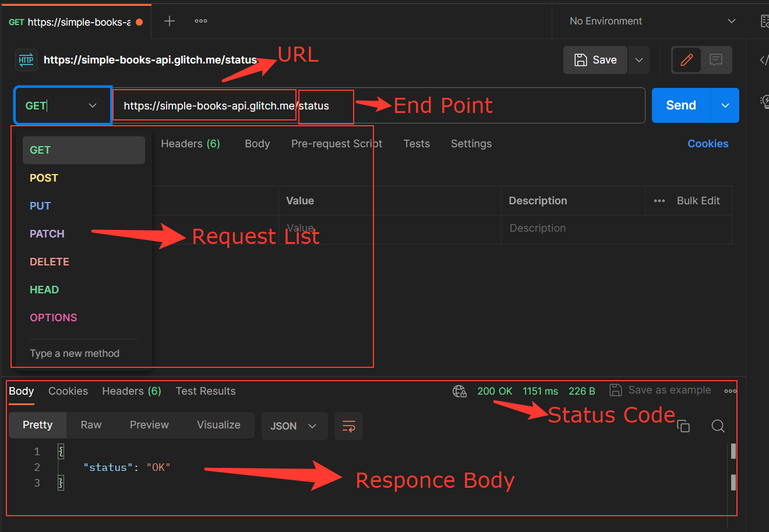Switch to response Body tab
The width and height of the screenshot is (769, 532).
22,391
